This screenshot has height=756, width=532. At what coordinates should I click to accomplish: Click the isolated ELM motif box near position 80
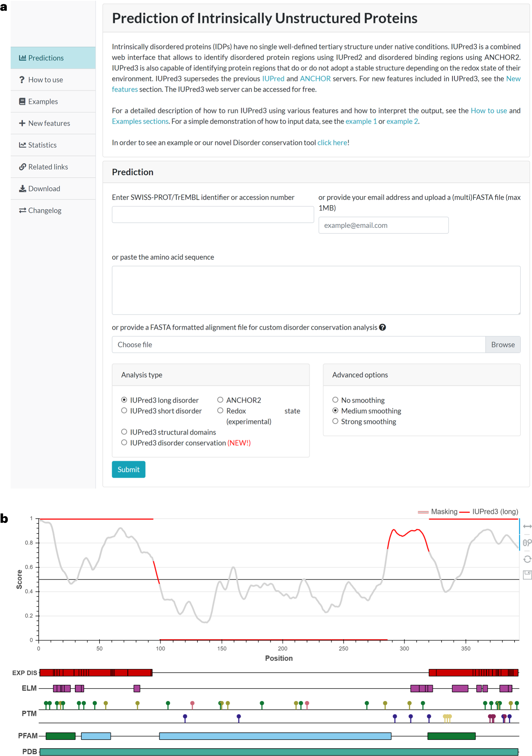137,688
